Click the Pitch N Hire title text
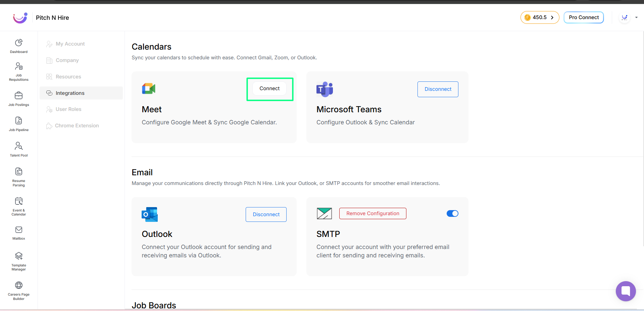This screenshot has width=644, height=311. (x=52, y=18)
